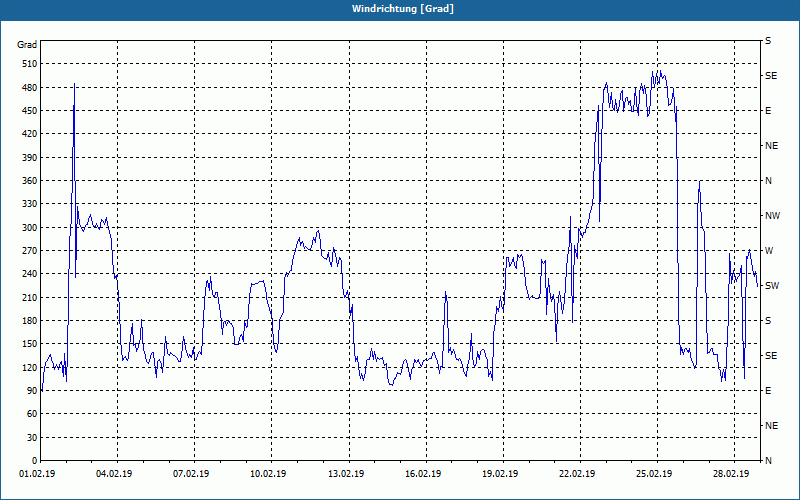800x500 pixels.
Task: Click the date label '13.02.19'
Action: (346, 474)
